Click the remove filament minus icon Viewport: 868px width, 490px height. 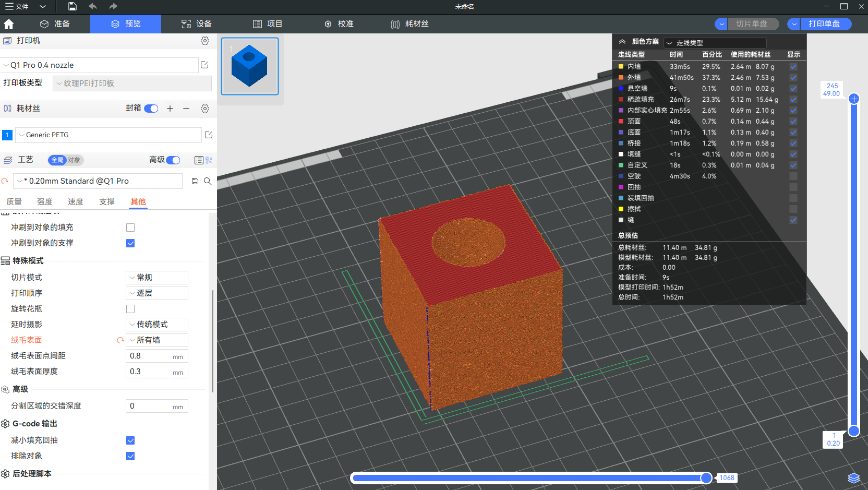[186, 109]
